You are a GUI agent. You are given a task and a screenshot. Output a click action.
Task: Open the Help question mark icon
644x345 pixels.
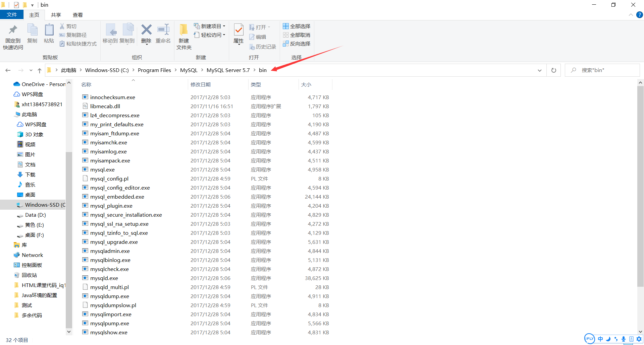pos(640,15)
